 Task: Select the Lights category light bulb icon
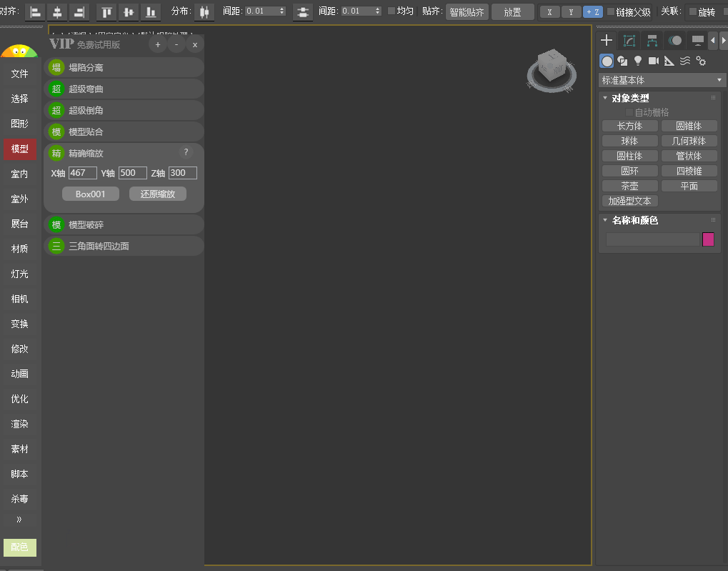coord(638,61)
